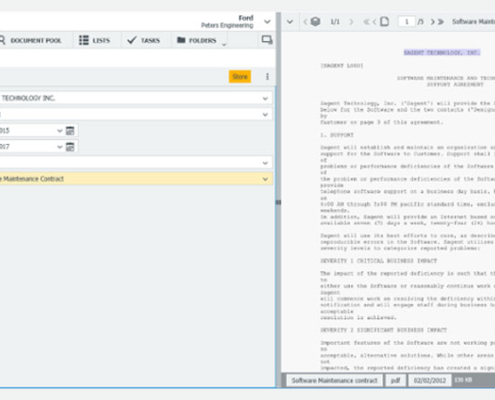Click the screen icon after Folders
Image resolution: width=495 pixels, height=400 pixels.
267,40
